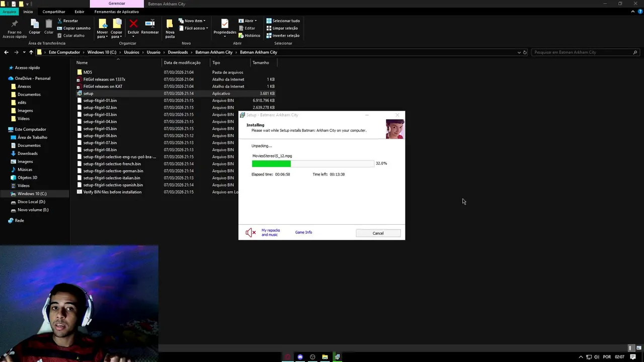Screen dimensions: 644x362
Task: Sort files by the Nome column header
Action: pyautogui.click(x=82, y=63)
